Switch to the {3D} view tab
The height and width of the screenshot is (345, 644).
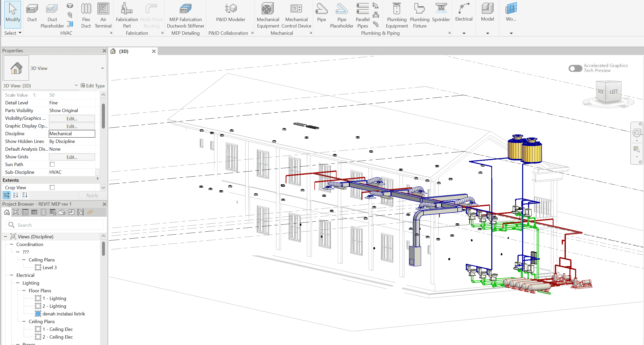coord(124,51)
